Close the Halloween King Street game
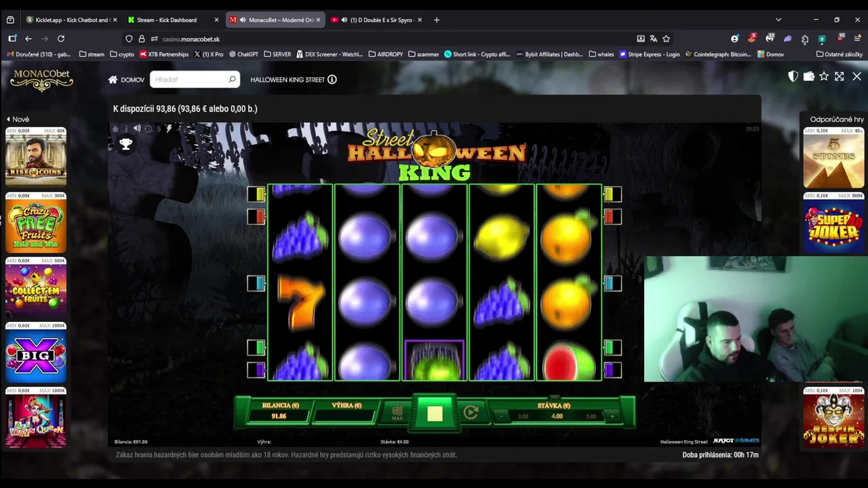This screenshot has width=868, height=488. click(856, 77)
